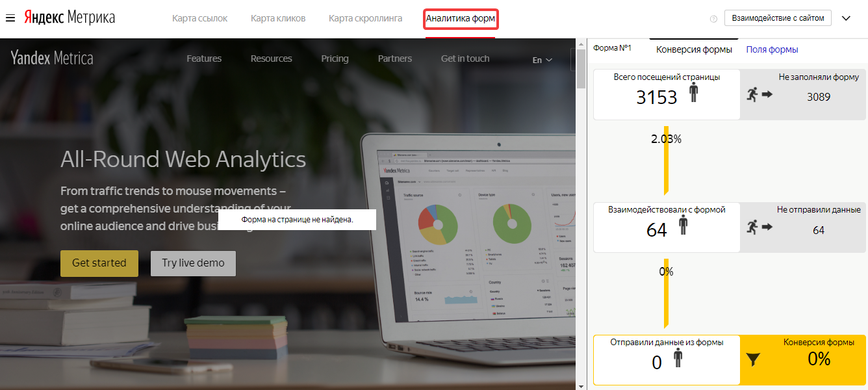Click the Get in touch link
Image resolution: width=868 pixels, height=390 pixels.
click(465, 58)
